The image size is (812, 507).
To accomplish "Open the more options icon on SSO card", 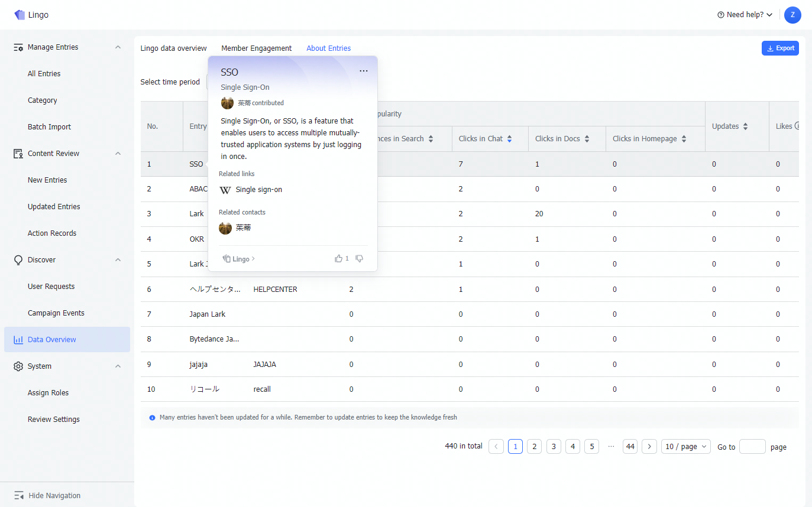I will click(363, 70).
